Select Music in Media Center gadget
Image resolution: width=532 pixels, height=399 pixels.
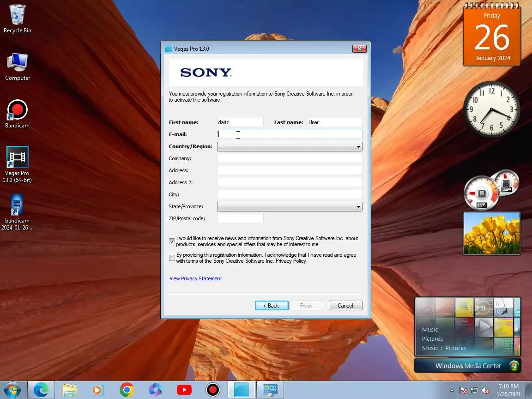[430, 329]
